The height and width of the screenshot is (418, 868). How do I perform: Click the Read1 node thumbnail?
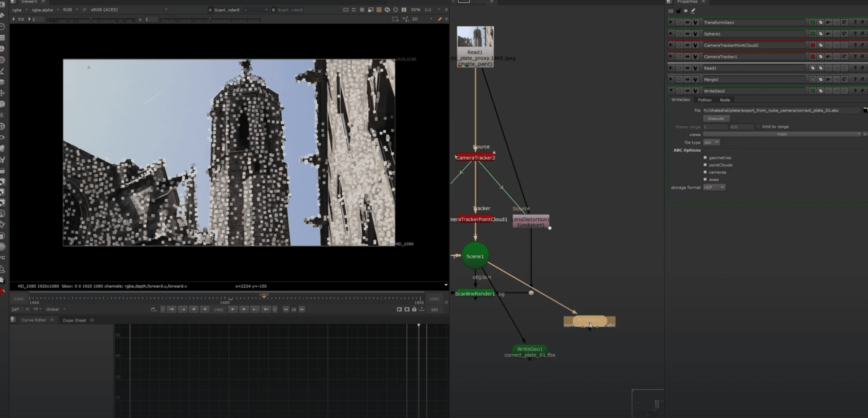tap(475, 37)
